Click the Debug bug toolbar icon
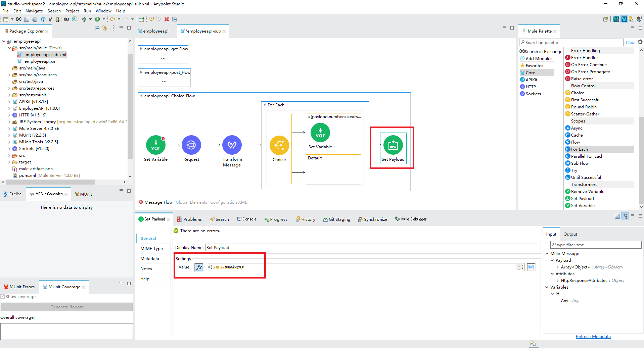644x349 pixels. pyautogui.click(x=84, y=19)
